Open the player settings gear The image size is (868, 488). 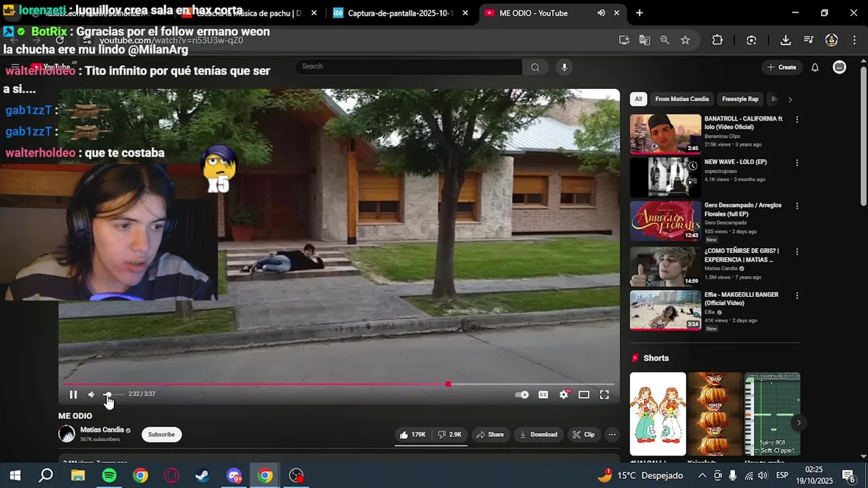564,394
